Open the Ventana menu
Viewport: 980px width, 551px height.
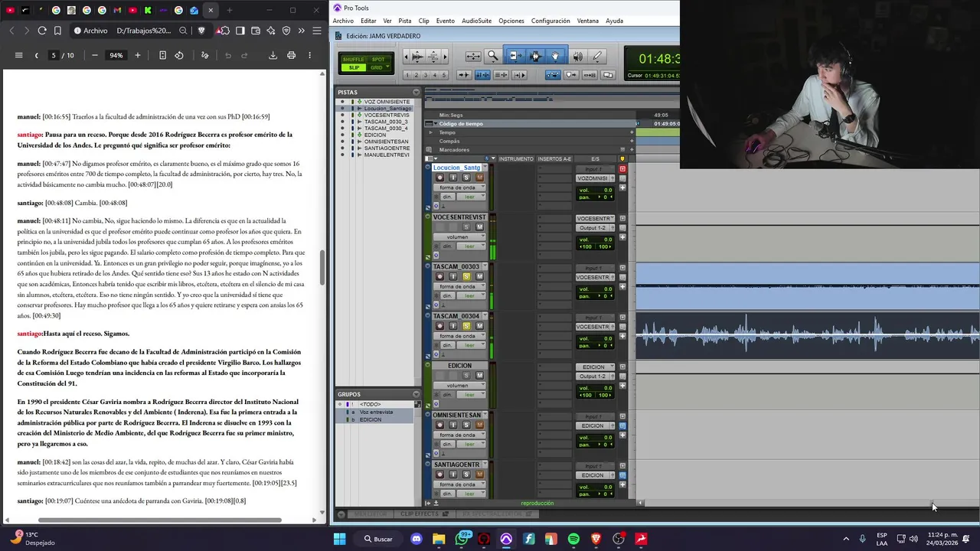[587, 21]
